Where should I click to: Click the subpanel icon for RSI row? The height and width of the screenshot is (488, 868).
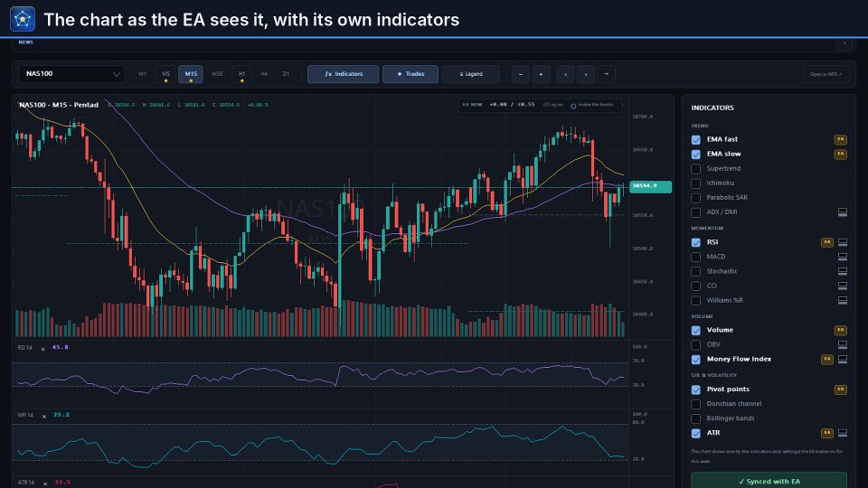click(x=843, y=242)
